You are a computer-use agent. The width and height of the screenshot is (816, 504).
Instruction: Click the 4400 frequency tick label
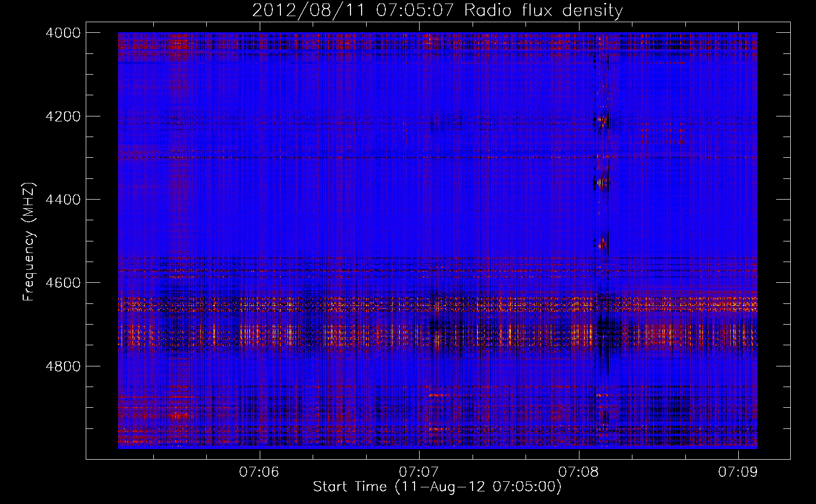63,200
